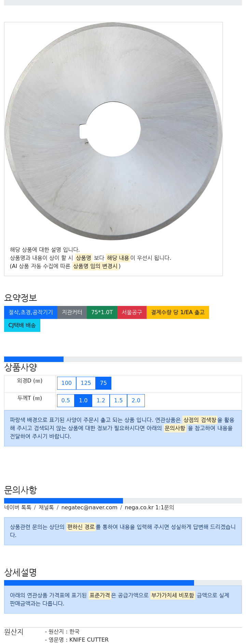Choose thickness 0.5 option

click(x=66, y=401)
